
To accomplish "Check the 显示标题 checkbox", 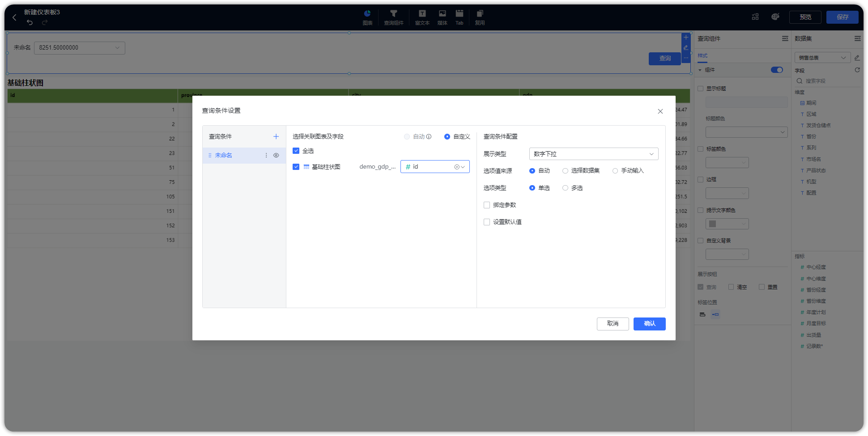I will point(701,89).
